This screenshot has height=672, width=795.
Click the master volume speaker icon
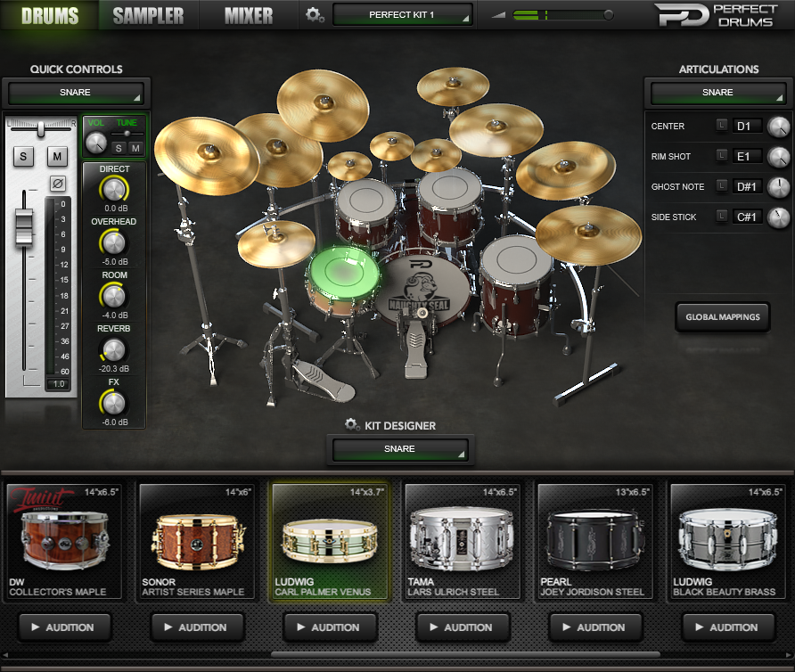499,15
